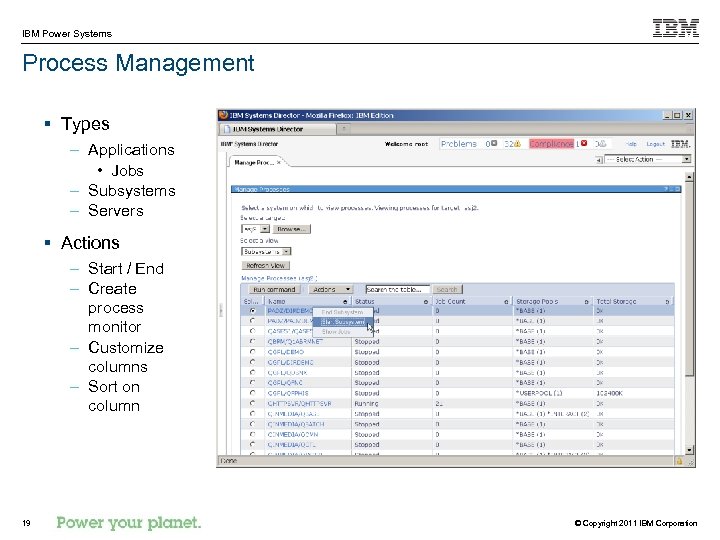Click the Search button

tap(447, 289)
